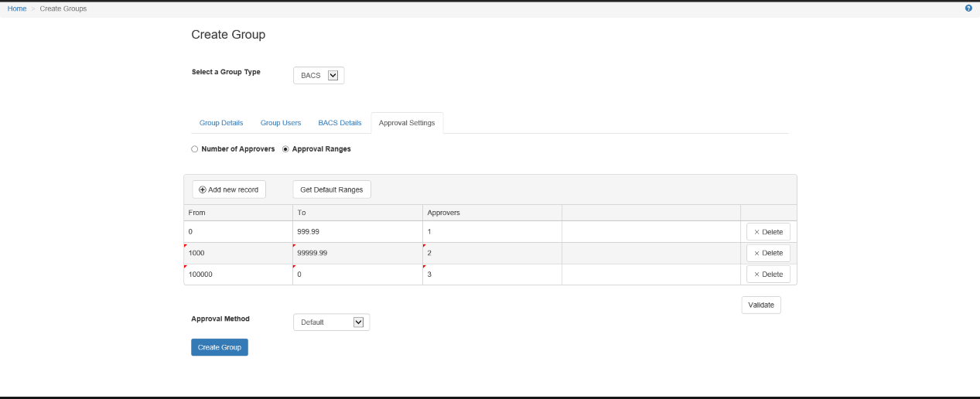Select the Approval Settings tab
The width and height of the screenshot is (980, 399).
(x=407, y=123)
